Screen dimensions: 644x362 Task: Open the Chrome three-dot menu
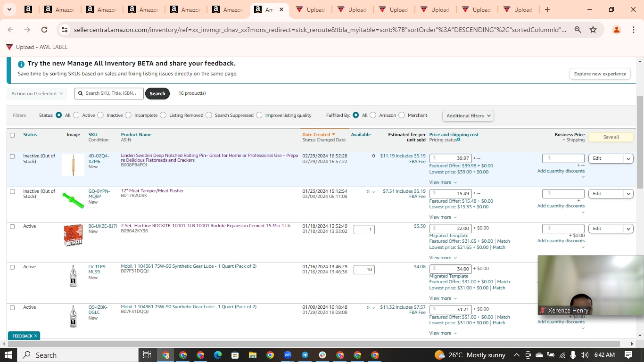click(x=633, y=30)
